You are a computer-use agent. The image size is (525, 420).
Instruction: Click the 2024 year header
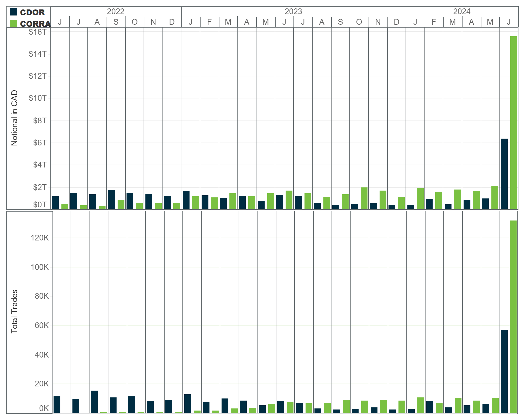click(462, 12)
